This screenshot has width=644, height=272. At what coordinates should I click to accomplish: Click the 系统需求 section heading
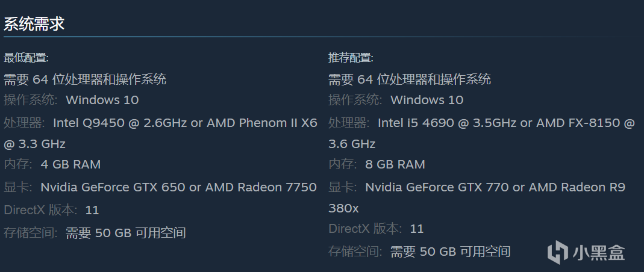(x=34, y=24)
